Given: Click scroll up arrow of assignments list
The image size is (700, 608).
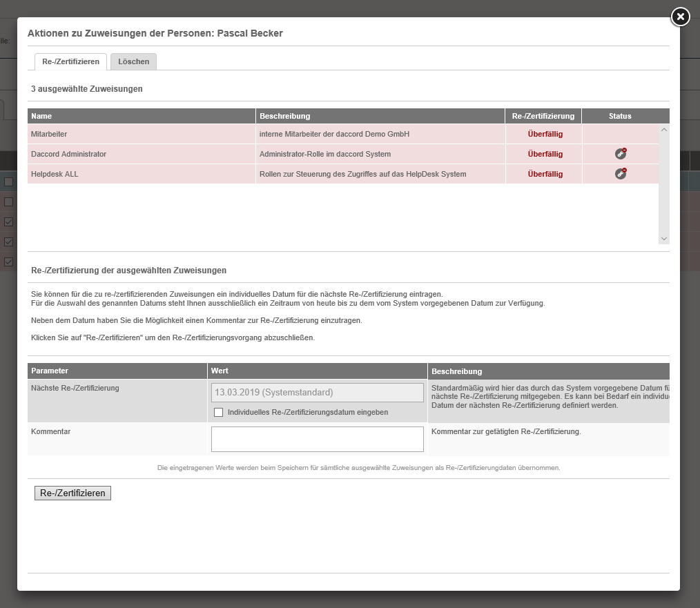Looking at the screenshot, I should pos(664,130).
